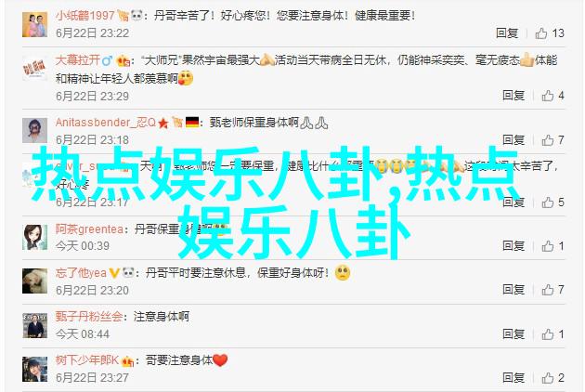Reply to 小纸鹤1997's comment
This screenshot has height=392, width=585.
[507, 33]
